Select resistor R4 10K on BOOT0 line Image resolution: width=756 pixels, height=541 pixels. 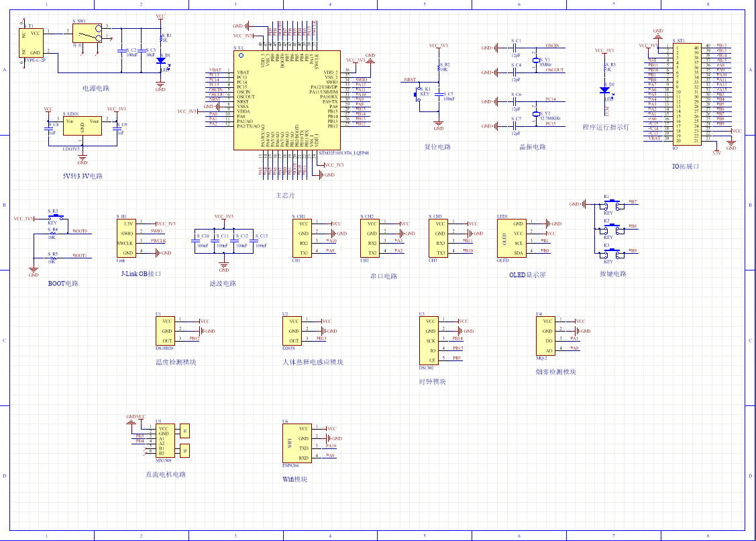pyautogui.click(x=53, y=234)
